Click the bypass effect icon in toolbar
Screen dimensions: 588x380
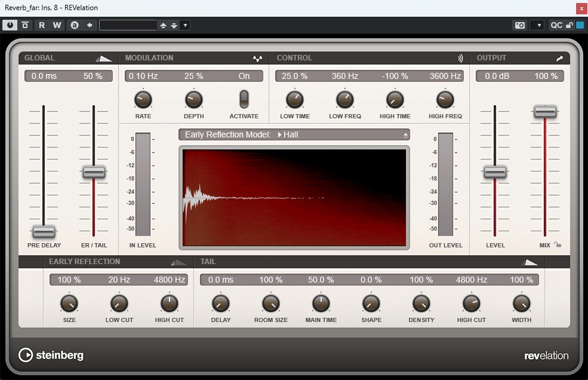(25, 25)
